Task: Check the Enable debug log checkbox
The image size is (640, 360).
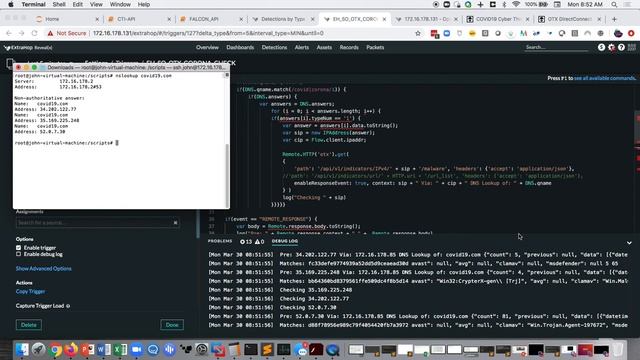Action: click(x=18, y=254)
